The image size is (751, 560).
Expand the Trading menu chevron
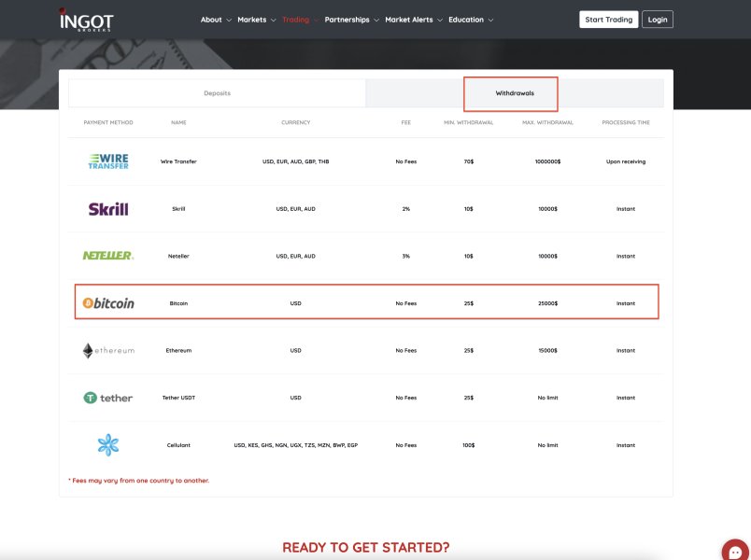point(316,21)
